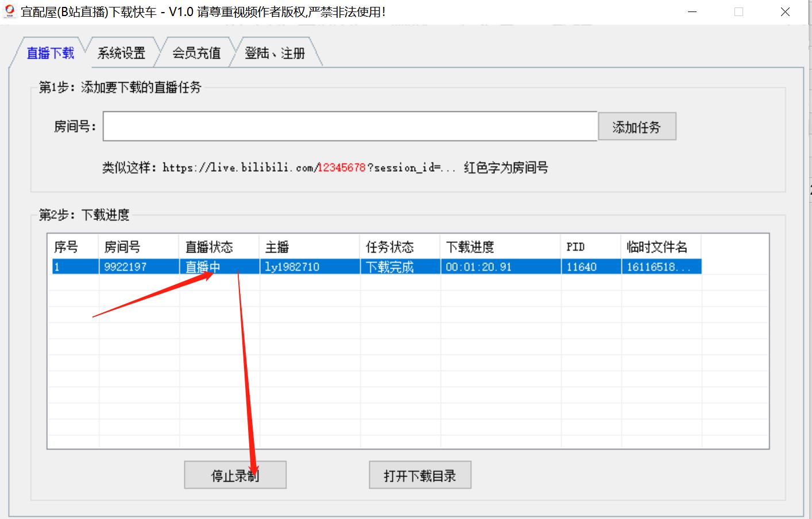
Task: Open the 系统设置 tab
Action: [x=121, y=53]
